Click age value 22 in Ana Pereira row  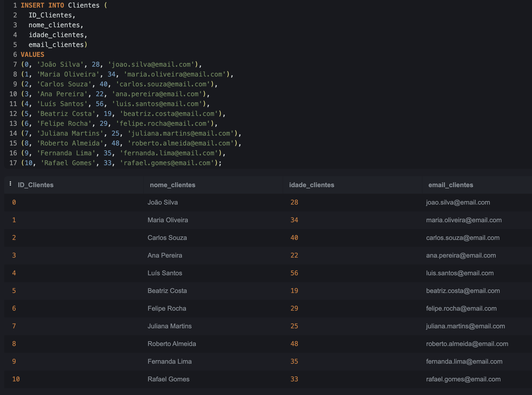click(x=294, y=255)
